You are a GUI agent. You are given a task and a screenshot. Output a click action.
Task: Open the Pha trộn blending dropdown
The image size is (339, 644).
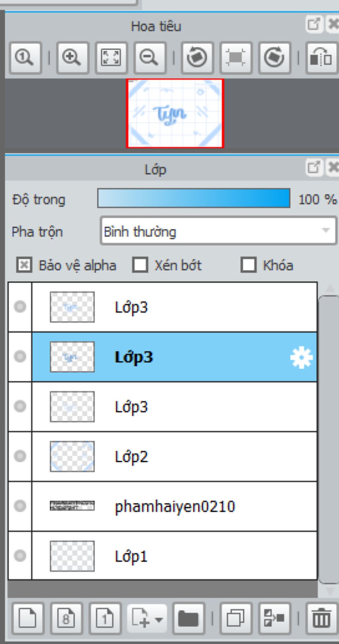(218, 231)
